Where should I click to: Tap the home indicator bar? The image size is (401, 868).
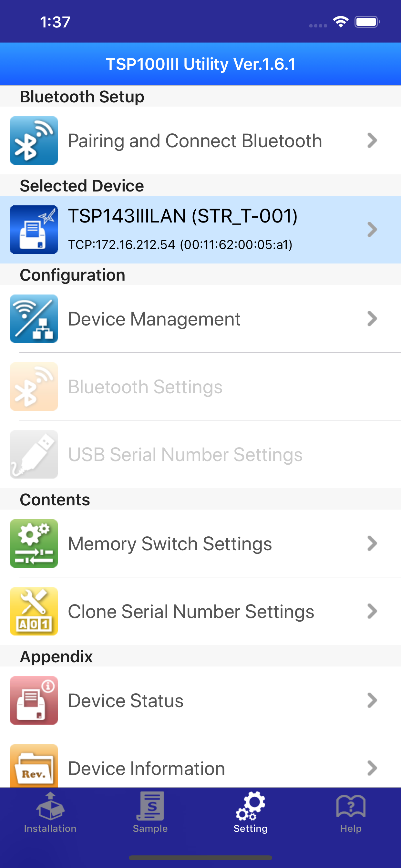coord(200,858)
